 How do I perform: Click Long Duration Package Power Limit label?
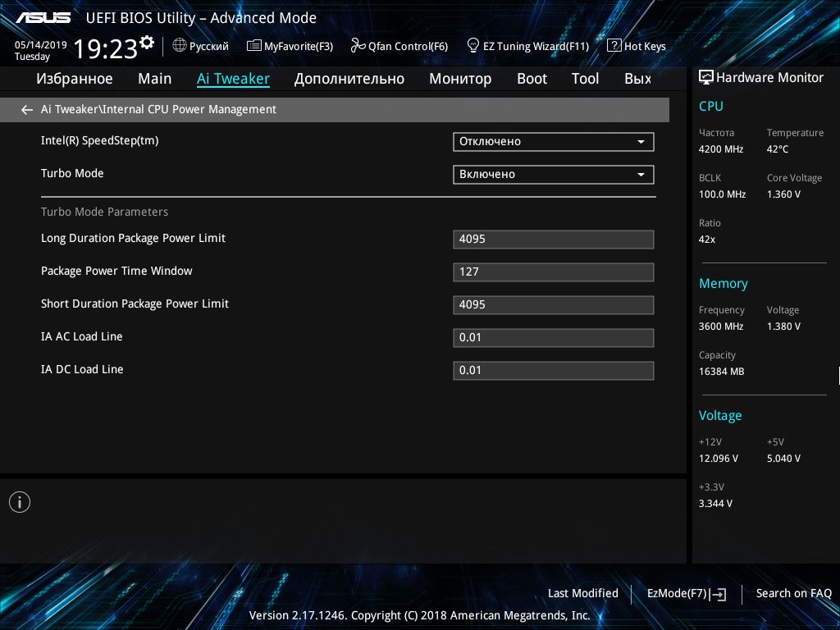coord(134,239)
